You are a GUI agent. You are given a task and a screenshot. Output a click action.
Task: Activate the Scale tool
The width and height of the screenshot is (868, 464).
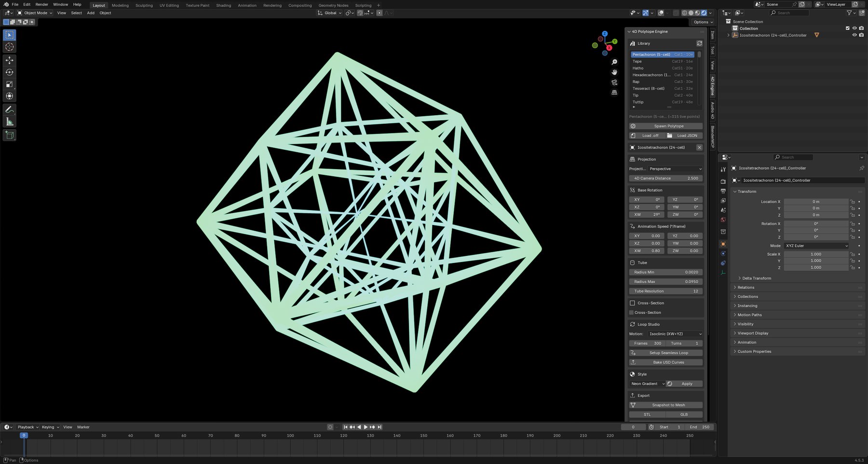pos(10,84)
